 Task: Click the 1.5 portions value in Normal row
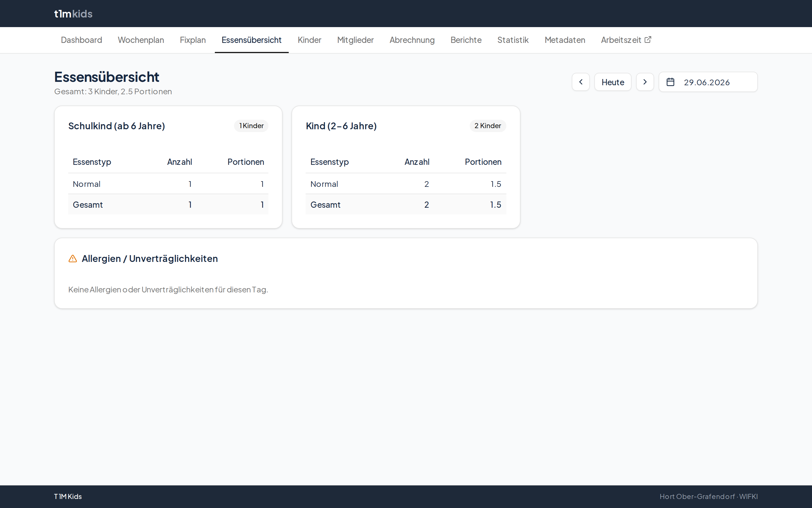click(496, 184)
